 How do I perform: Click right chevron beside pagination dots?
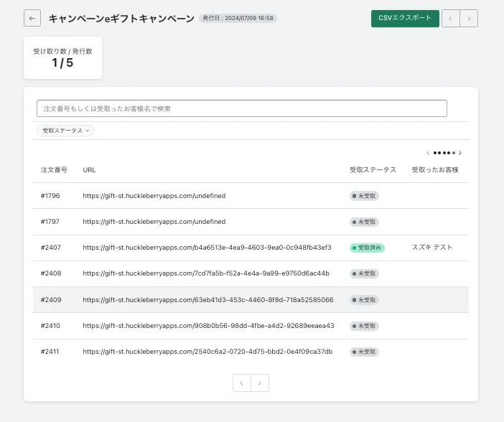pos(460,153)
